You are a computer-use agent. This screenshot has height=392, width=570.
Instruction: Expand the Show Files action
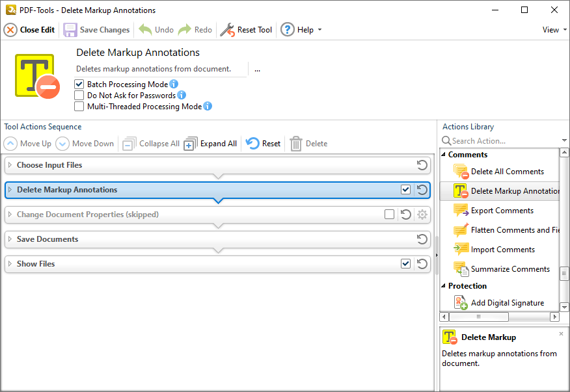point(10,264)
